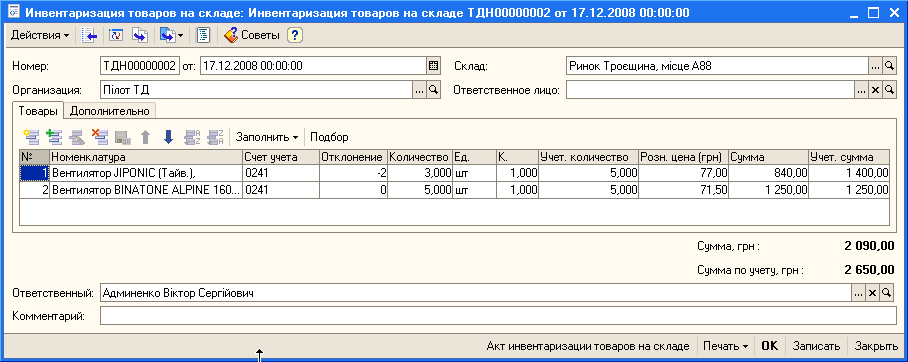908x362 pixels.
Task: Click accounting sum cell 1 400,00
Action: pos(848,173)
